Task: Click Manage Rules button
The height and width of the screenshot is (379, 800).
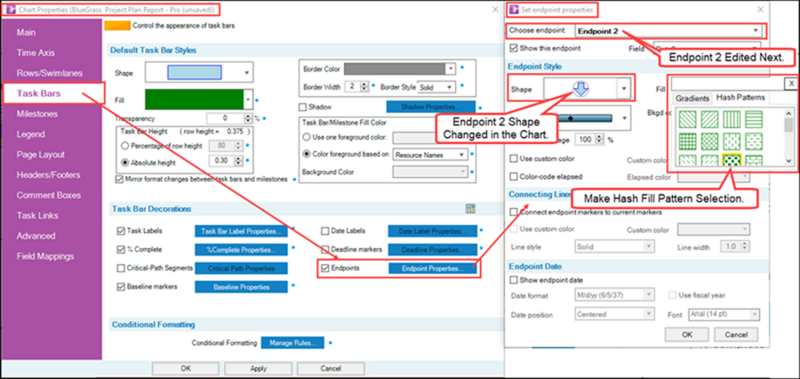Action: (x=292, y=343)
